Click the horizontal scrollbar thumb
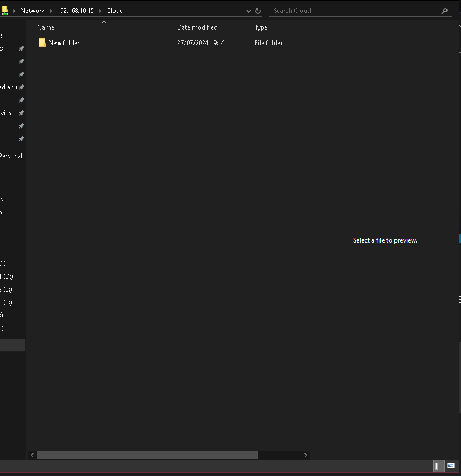 pyautogui.click(x=148, y=455)
